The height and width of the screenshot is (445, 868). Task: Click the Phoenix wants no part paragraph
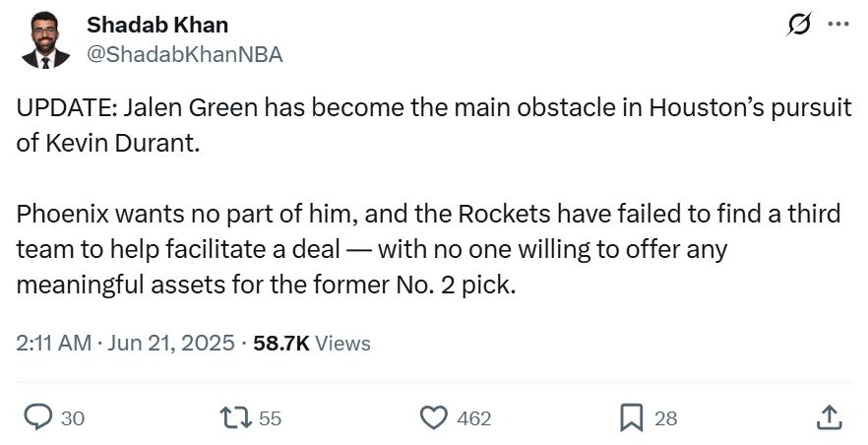click(428, 249)
